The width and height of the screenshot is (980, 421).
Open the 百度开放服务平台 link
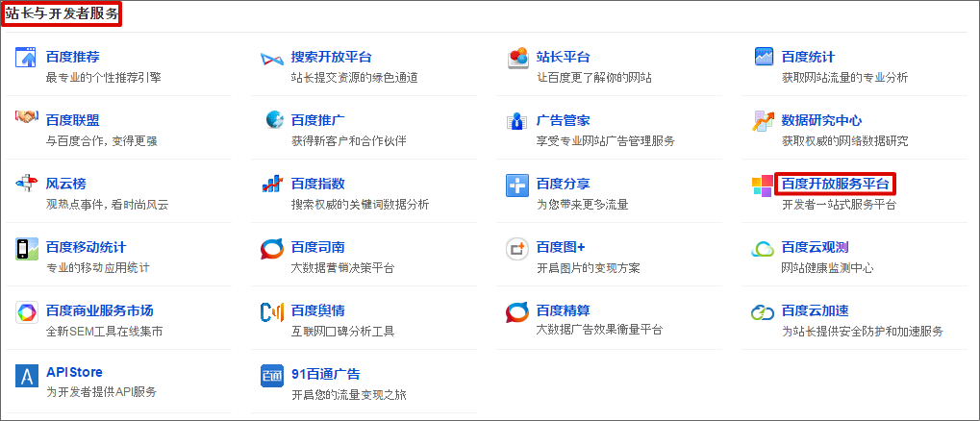point(835,185)
